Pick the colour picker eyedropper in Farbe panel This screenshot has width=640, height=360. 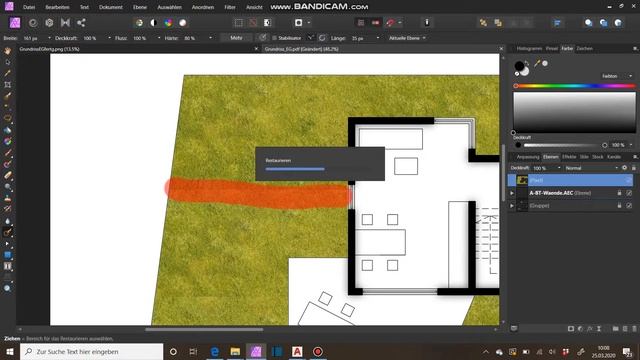click(537, 63)
